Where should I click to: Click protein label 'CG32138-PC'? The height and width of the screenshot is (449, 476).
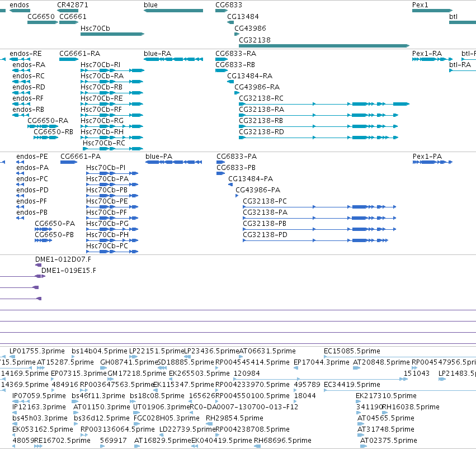[265, 201]
